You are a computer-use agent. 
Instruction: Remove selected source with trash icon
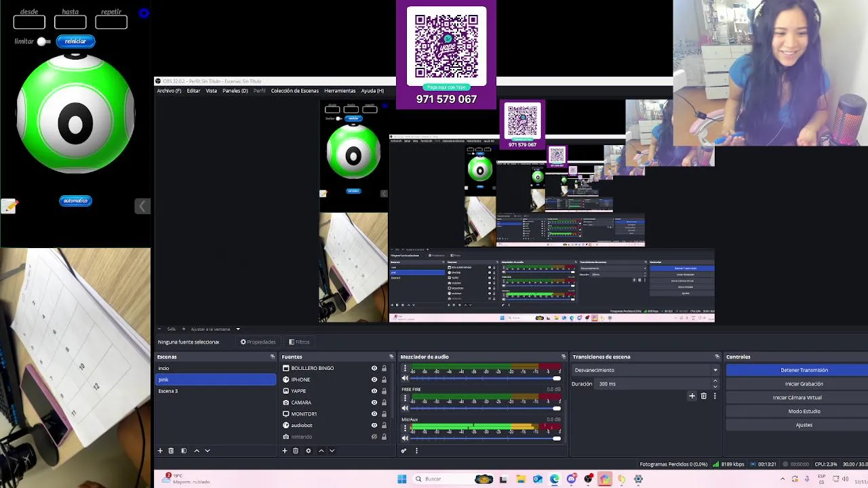click(x=296, y=451)
